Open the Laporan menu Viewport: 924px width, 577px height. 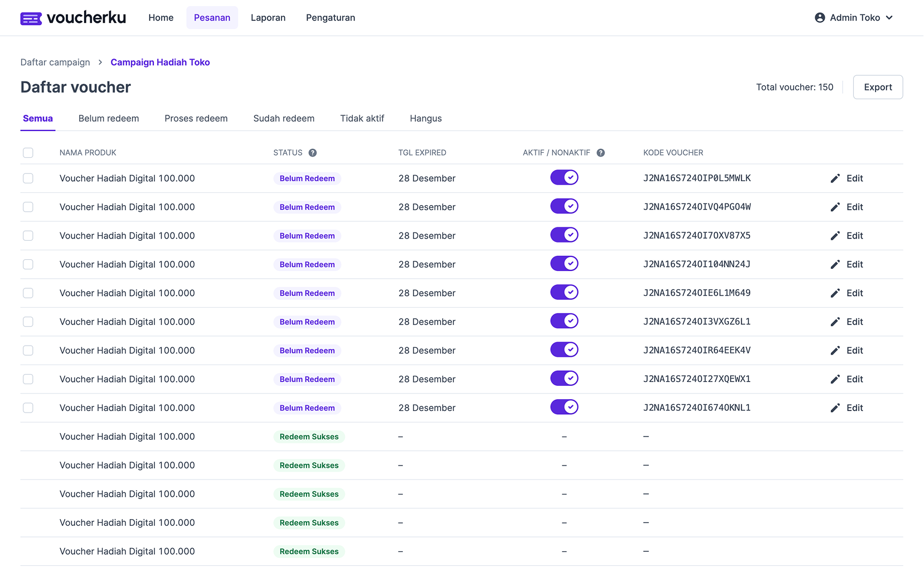point(268,18)
